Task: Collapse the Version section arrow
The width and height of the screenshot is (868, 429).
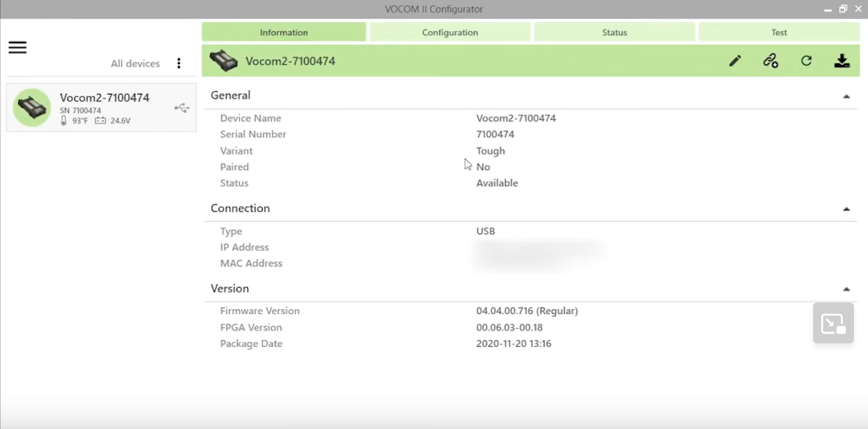Action: [x=846, y=288]
